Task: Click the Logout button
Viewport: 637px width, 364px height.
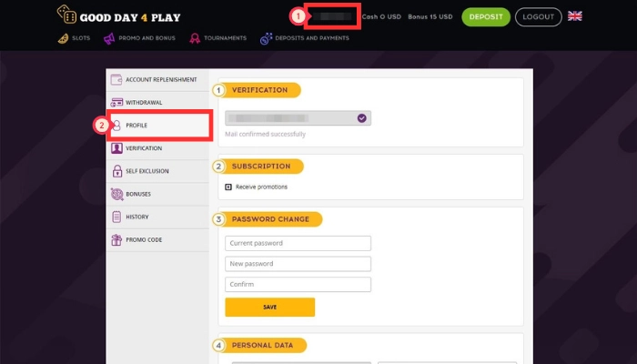Action: pyautogui.click(x=538, y=16)
